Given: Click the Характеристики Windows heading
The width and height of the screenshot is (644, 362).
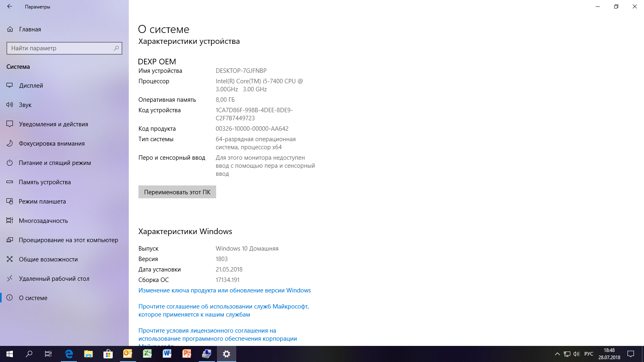Looking at the screenshot, I should tap(185, 231).
